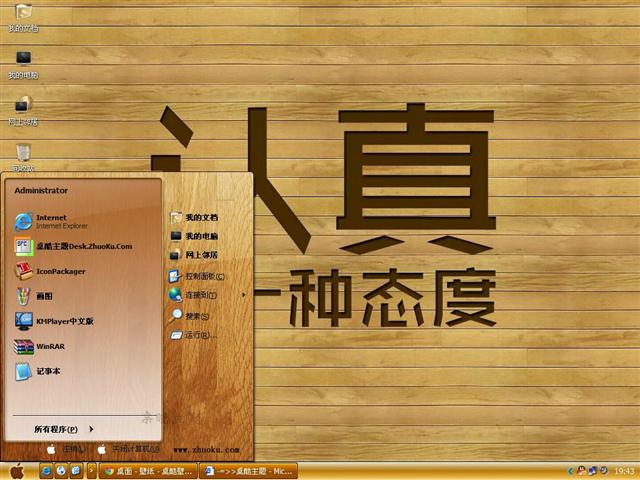
Task: Launch IconPackager from the start menu
Action: tap(84, 271)
